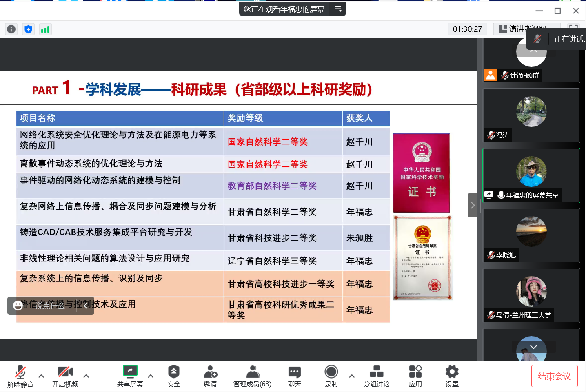Image resolution: width=586 pixels, height=392 pixels.
Task: Open 管理成员 participants panel
Action: [252, 376]
